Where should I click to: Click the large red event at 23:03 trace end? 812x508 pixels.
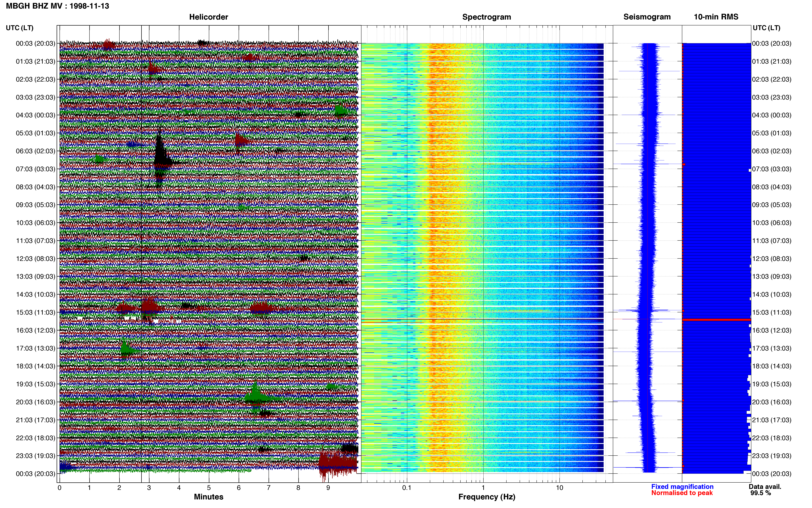[337, 464]
